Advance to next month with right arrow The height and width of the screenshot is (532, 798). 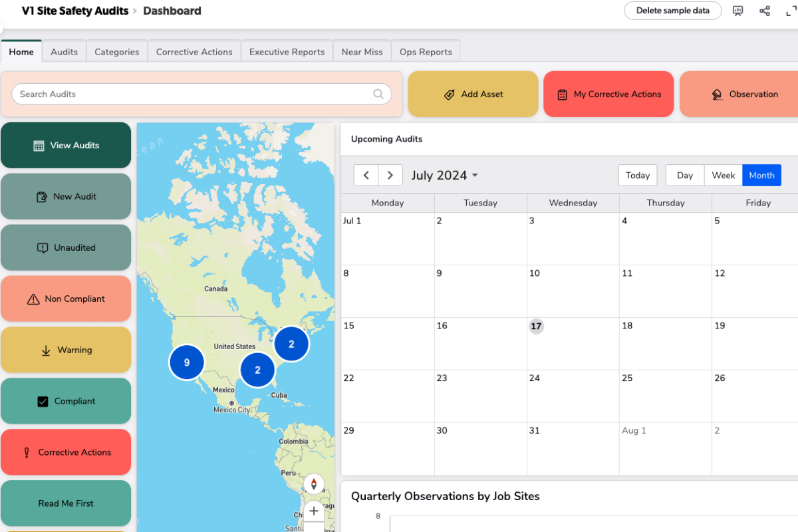390,176
